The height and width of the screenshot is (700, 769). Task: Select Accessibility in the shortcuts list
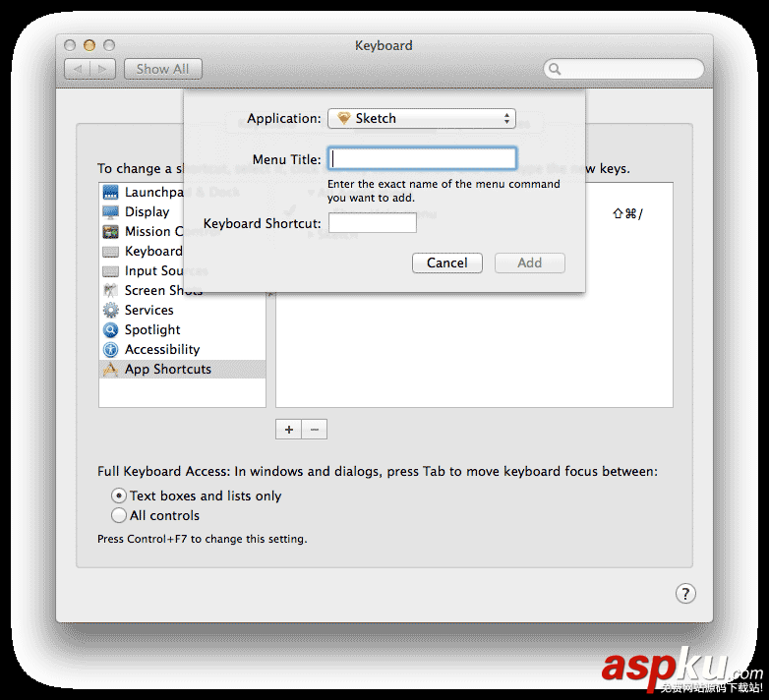[x=183, y=350]
